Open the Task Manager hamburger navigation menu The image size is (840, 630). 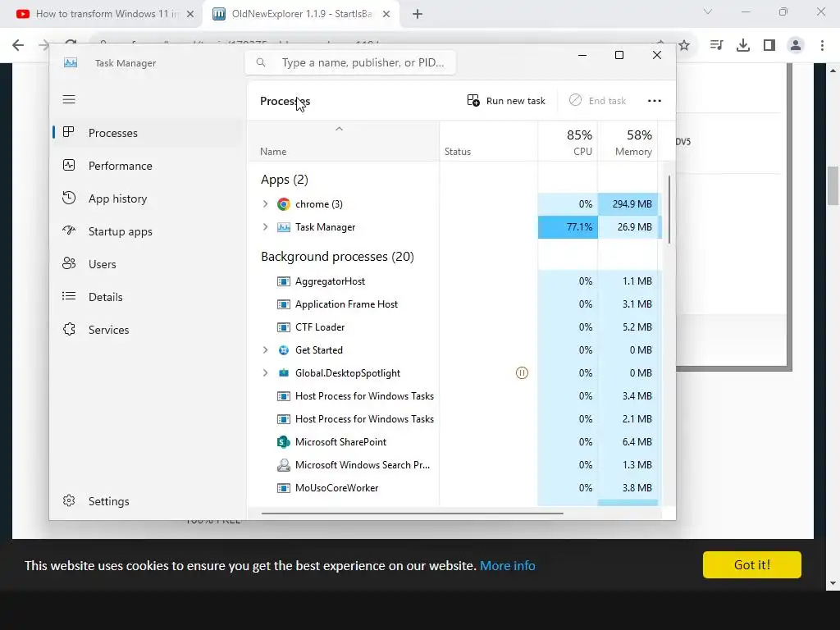pyautogui.click(x=69, y=99)
